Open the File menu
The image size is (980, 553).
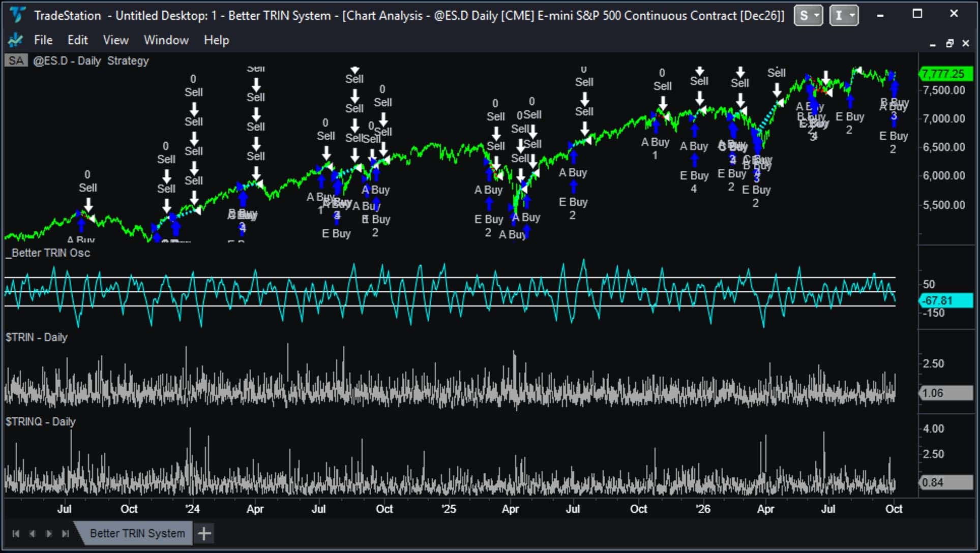(43, 40)
